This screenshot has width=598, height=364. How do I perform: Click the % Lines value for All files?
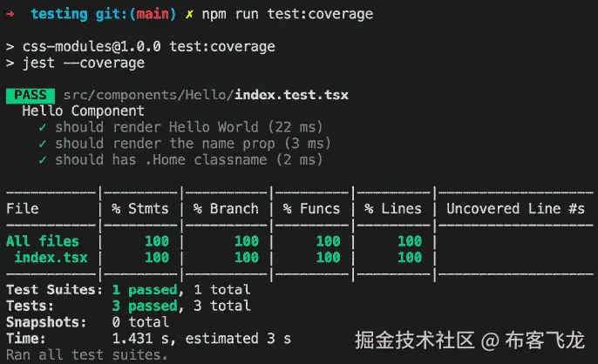tap(410, 241)
